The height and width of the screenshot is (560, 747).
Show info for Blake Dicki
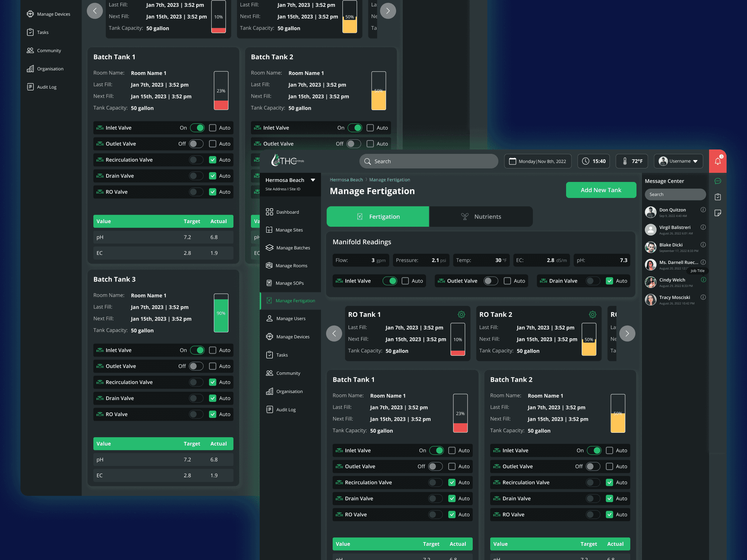pyautogui.click(x=703, y=245)
